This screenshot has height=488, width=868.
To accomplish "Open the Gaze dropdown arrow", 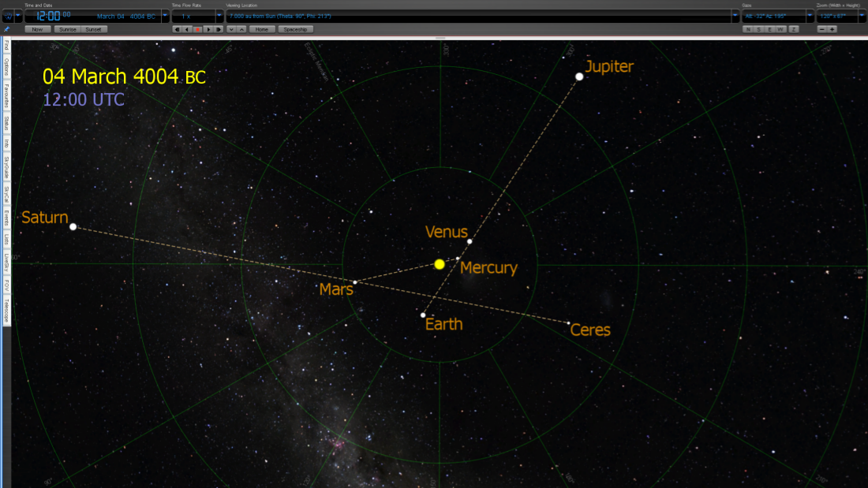I will pos(810,16).
